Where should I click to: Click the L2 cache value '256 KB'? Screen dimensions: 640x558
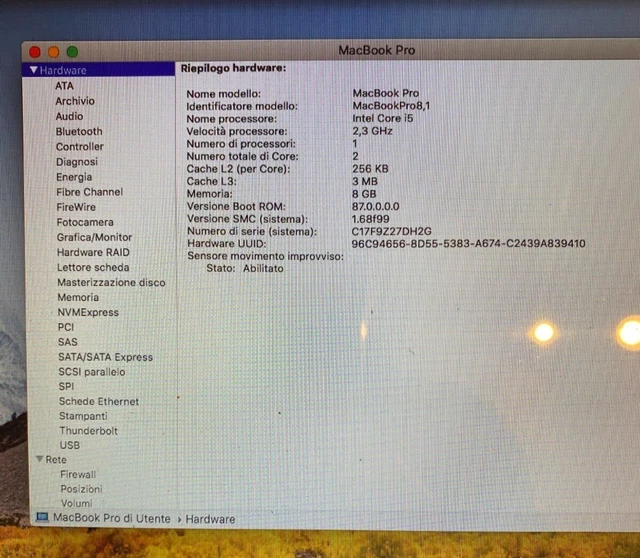coord(370,169)
